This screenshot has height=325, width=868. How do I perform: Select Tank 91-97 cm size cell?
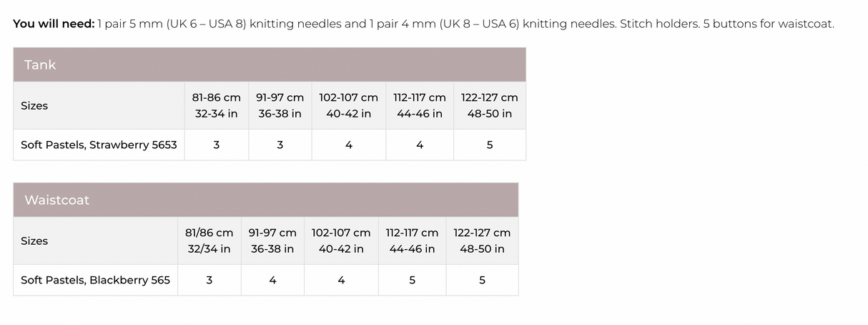pyautogui.click(x=280, y=105)
